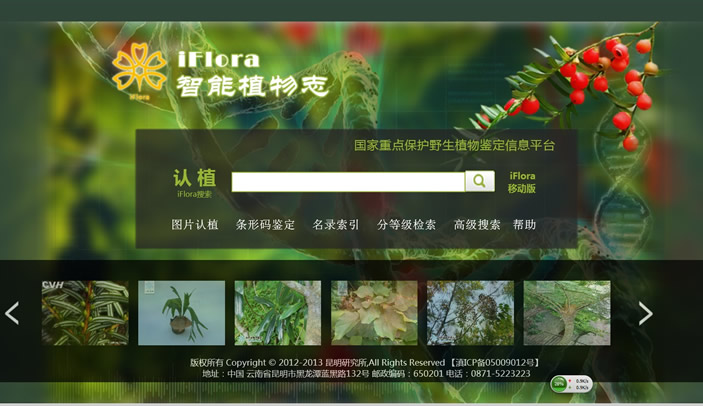Focus the iFlora search text box

[348, 182]
